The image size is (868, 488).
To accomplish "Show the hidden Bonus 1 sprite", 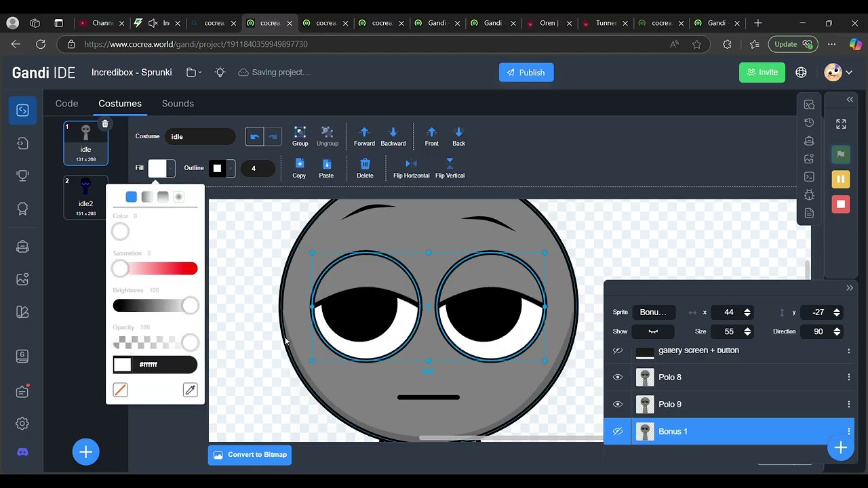I will (618, 432).
